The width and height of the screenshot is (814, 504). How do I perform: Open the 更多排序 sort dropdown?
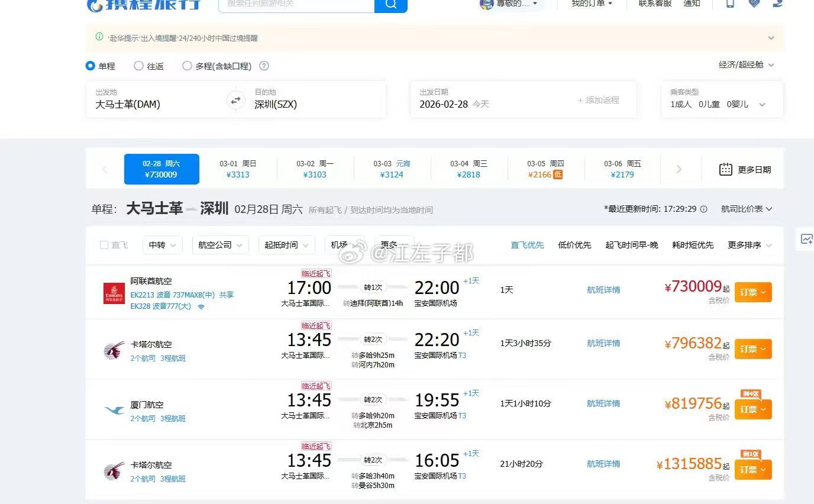click(750, 245)
